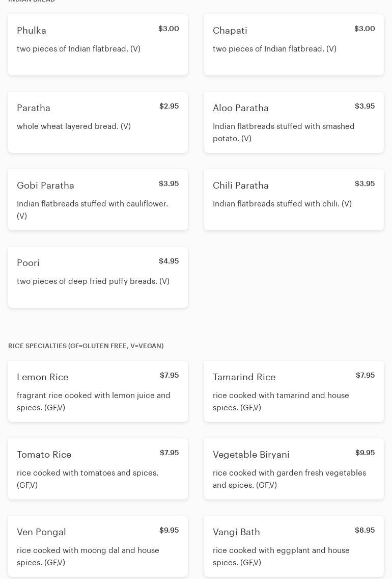Click the $4.95 price on Poori
The height and width of the screenshot is (579, 392).
pyautogui.click(x=169, y=261)
